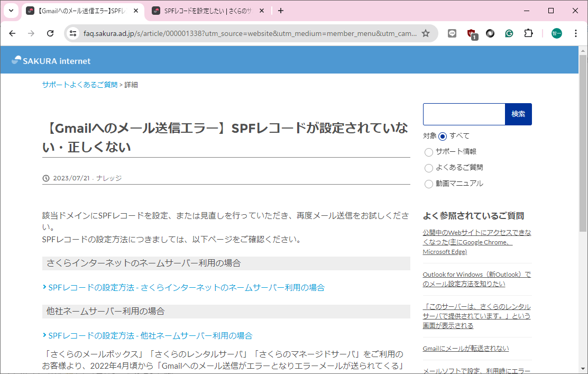
Task: Open the サポートよくあるご質問 breadcrumb link
Action: point(80,85)
